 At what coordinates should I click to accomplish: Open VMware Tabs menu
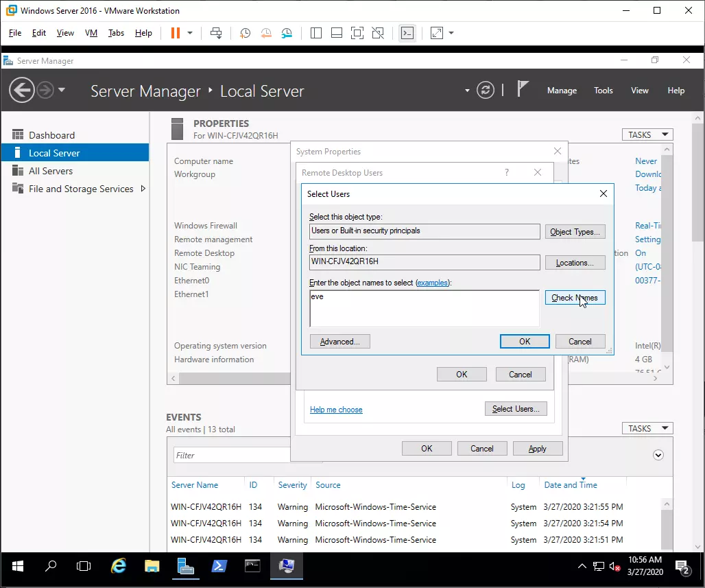pyautogui.click(x=116, y=33)
